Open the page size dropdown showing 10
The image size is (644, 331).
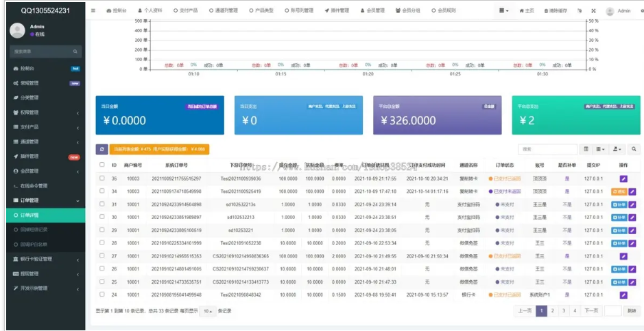[207, 311]
